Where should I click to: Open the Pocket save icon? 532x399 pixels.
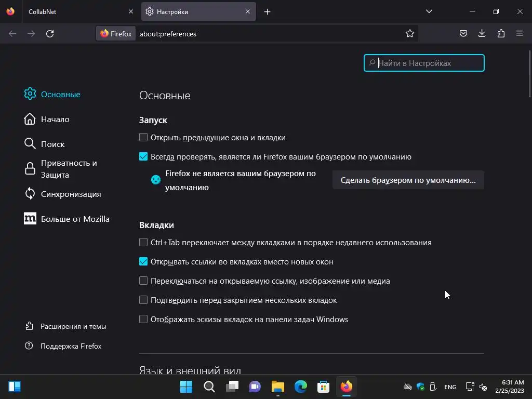(463, 33)
